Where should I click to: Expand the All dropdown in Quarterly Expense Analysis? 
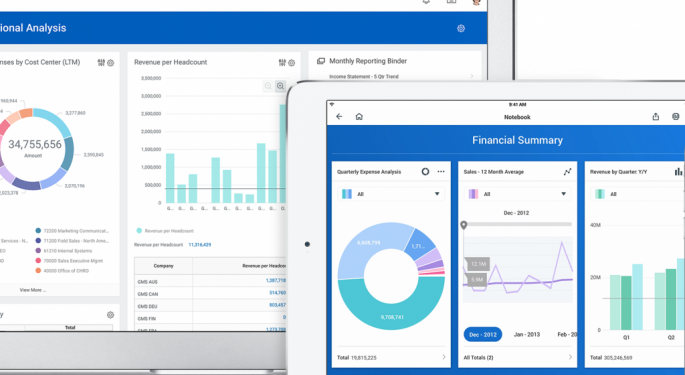[391, 194]
